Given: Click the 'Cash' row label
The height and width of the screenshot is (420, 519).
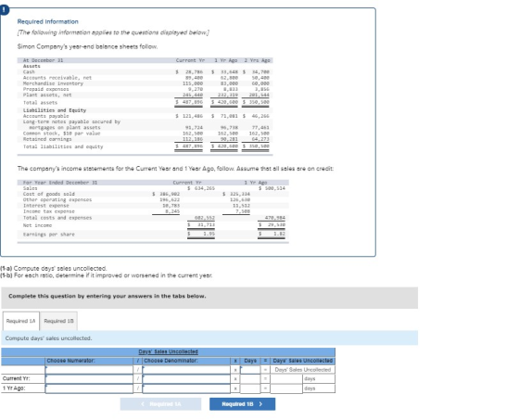Looking at the screenshot, I should click(x=29, y=72).
